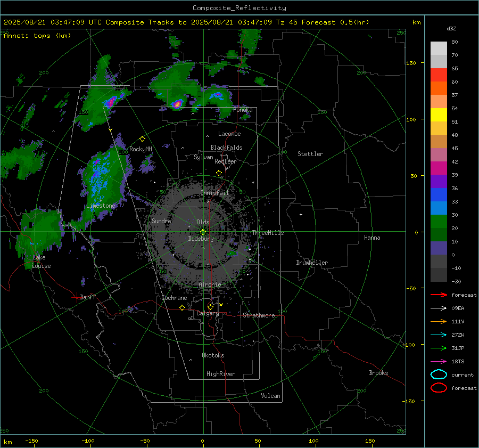Click the magenta 18TS track arrow
The image size is (479, 448).
439,362
